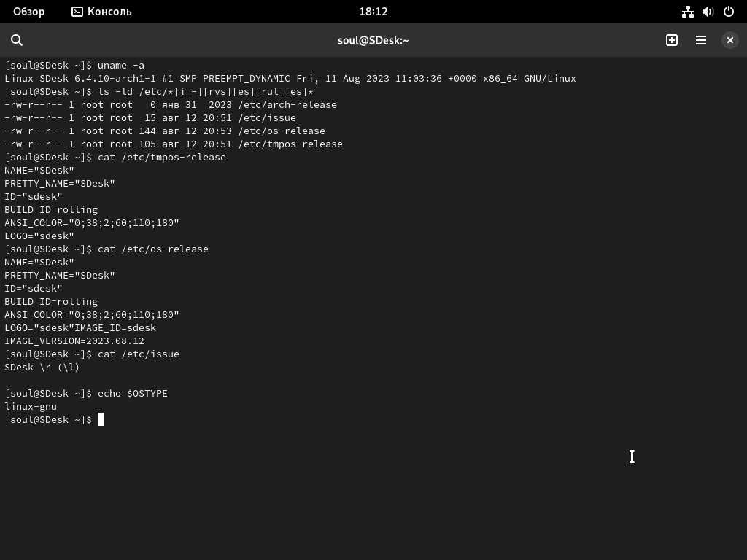Image resolution: width=747 pixels, height=560 pixels.
Task: Click the soul@SDesk:~ window title
Action: coord(373,41)
